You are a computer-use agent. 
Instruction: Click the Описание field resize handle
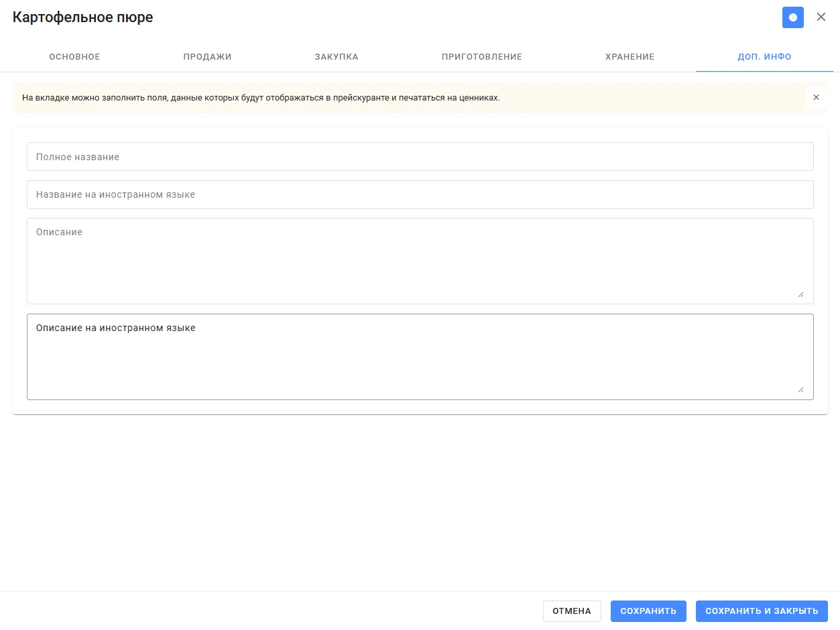800,294
